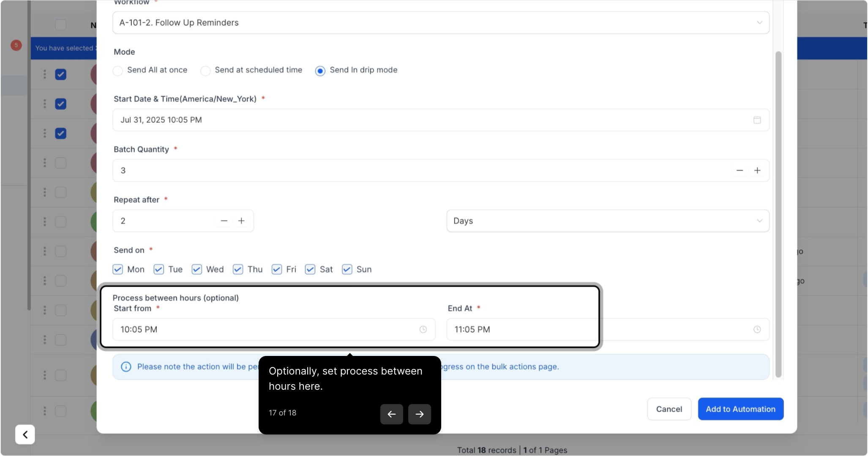
Task: Expand the Days interval unit dropdown
Action: pos(607,221)
